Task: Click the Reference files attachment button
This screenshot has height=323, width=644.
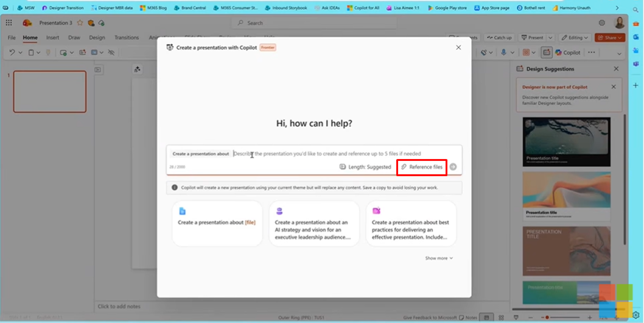Action: point(422,167)
